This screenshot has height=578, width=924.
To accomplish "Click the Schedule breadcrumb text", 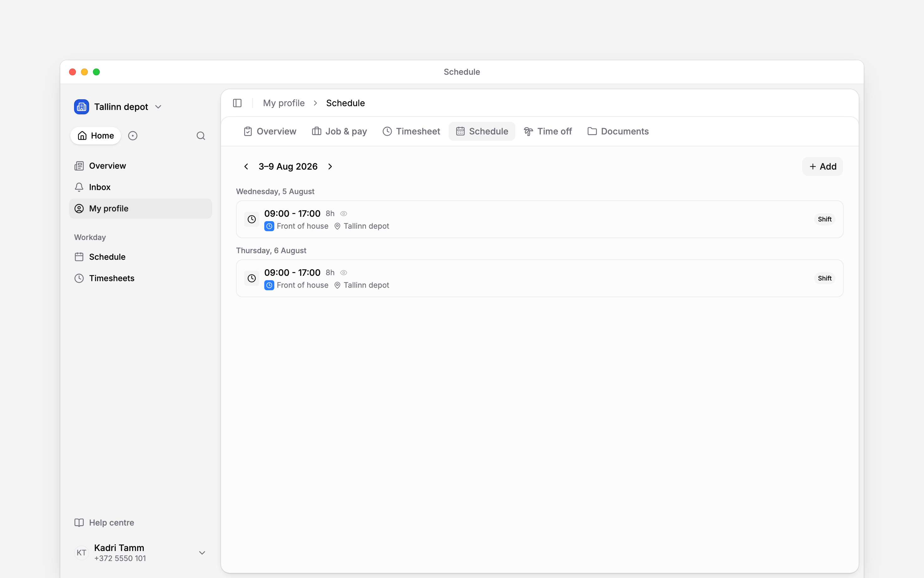I will (346, 103).
